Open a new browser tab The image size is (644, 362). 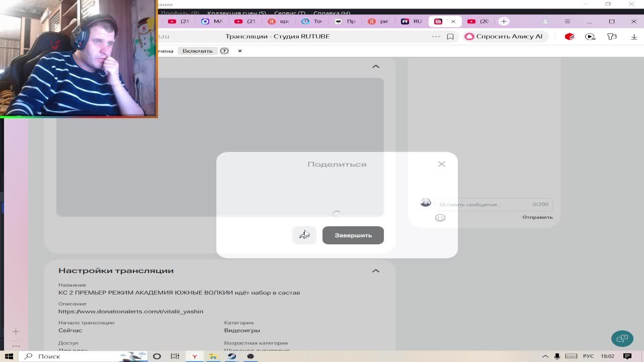coord(504,21)
